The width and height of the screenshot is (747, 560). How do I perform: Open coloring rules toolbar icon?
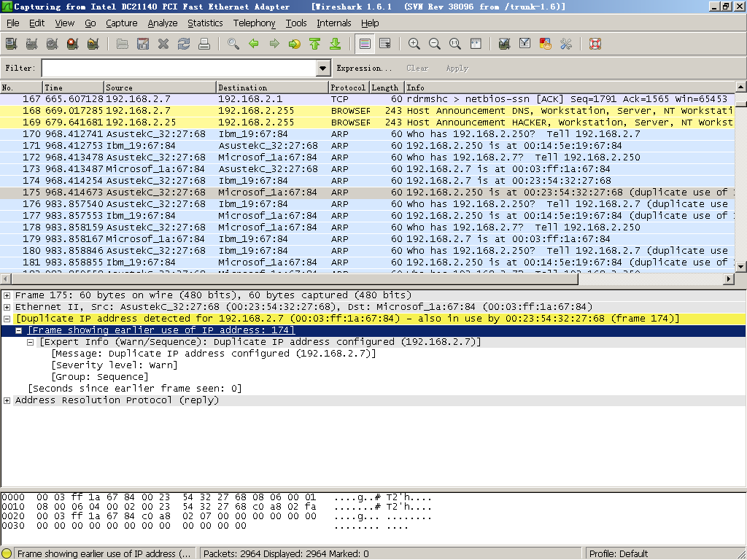tap(546, 44)
